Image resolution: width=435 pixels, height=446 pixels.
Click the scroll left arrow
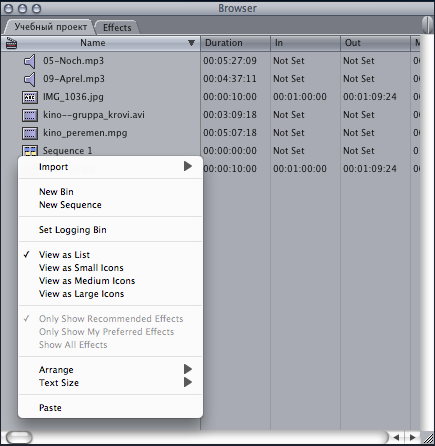tap(397, 437)
